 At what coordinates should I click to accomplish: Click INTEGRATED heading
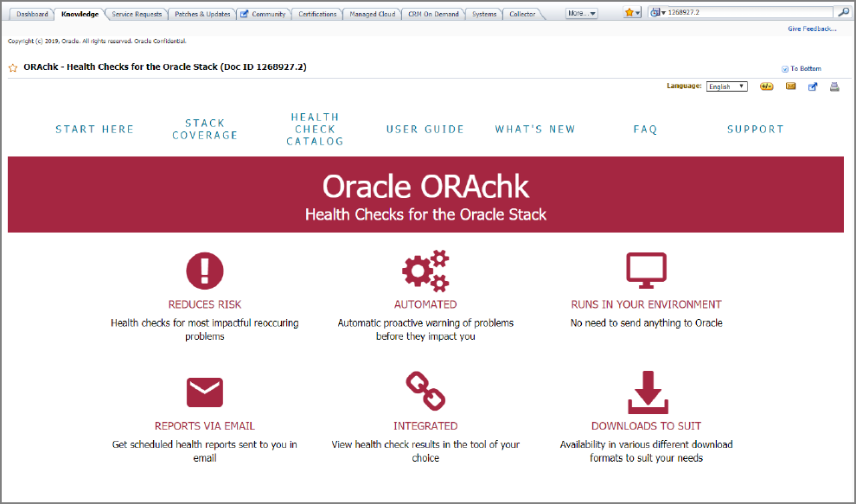[425, 426]
